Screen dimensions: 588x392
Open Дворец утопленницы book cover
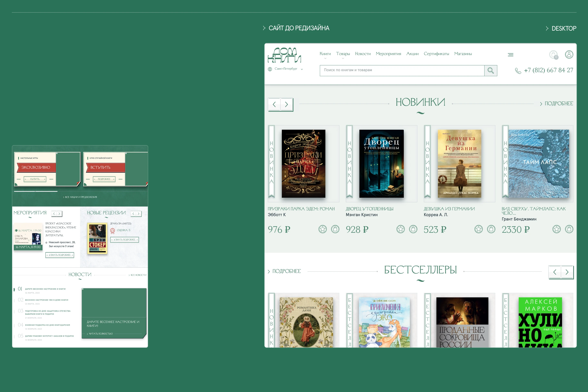[x=382, y=164]
